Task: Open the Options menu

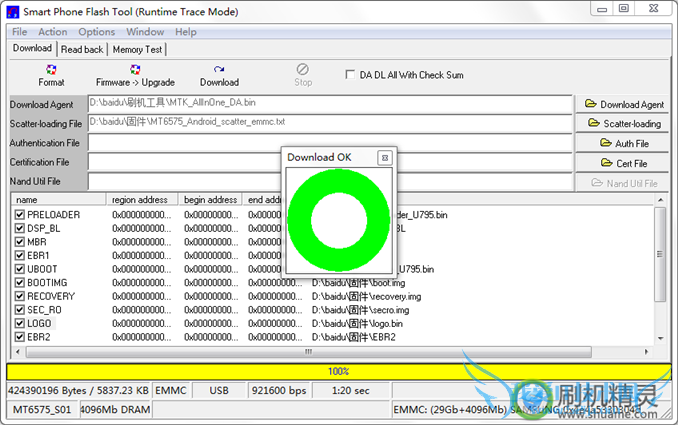Action: tap(97, 32)
